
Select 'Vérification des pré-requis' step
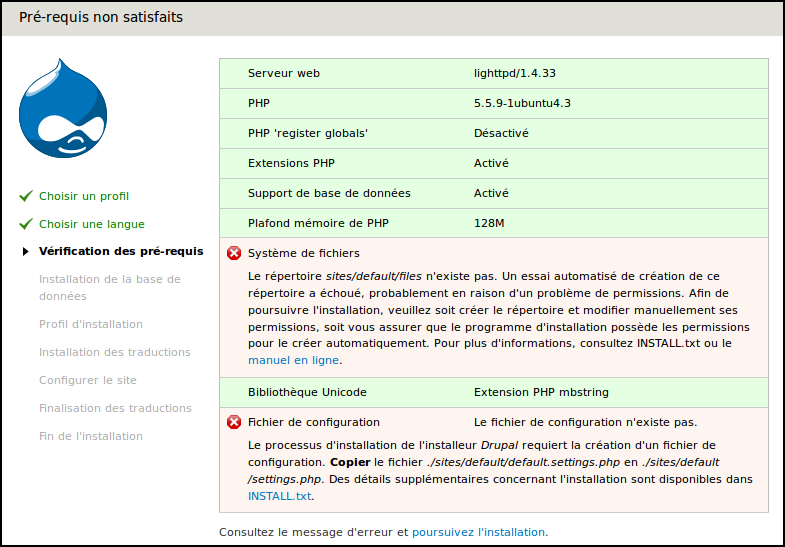coord(120,252)
